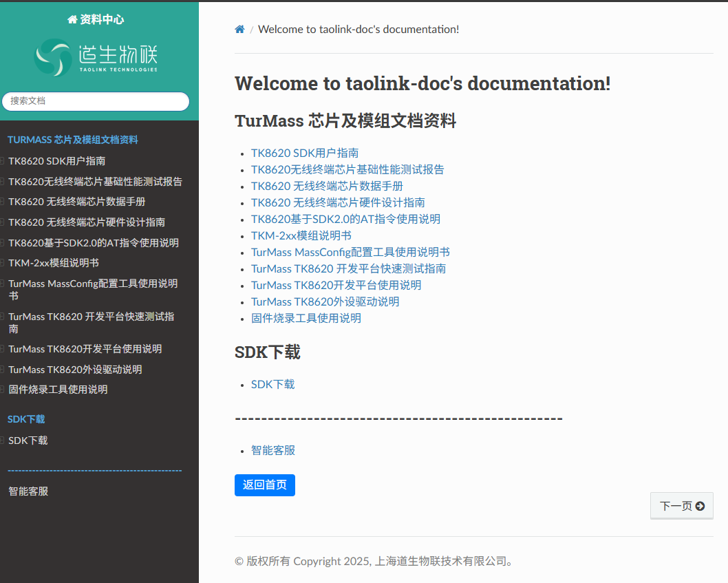Click TKM-2xx模组说明书 link in main list

301,235
